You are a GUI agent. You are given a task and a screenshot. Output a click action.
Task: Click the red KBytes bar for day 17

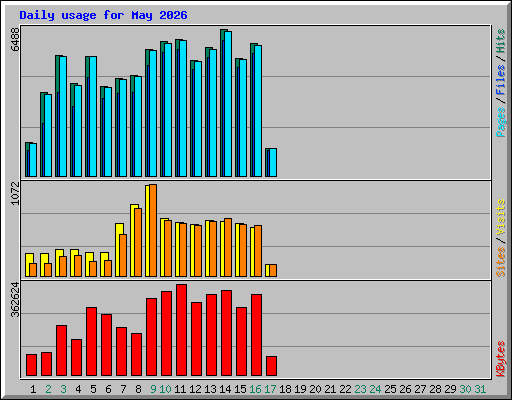(x=271, y=366)
